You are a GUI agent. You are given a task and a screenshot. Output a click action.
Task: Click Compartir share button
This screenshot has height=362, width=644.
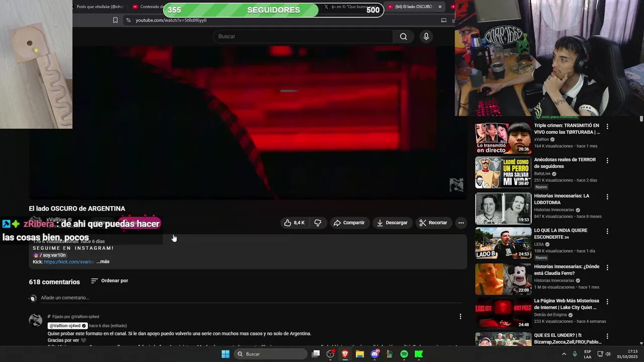pos(349,223)
